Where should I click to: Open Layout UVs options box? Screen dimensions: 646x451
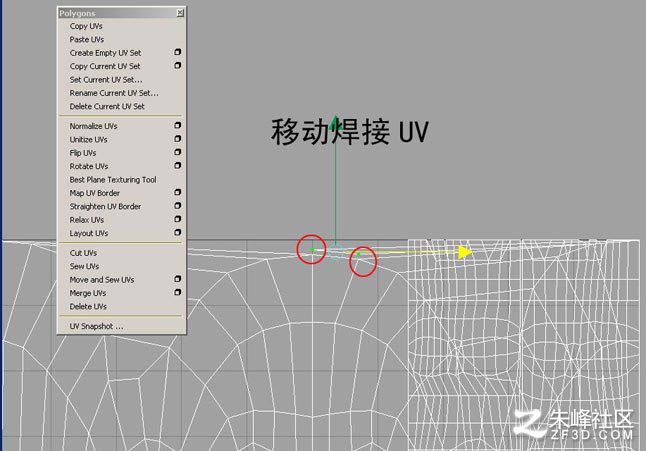(x=178, y=232)
